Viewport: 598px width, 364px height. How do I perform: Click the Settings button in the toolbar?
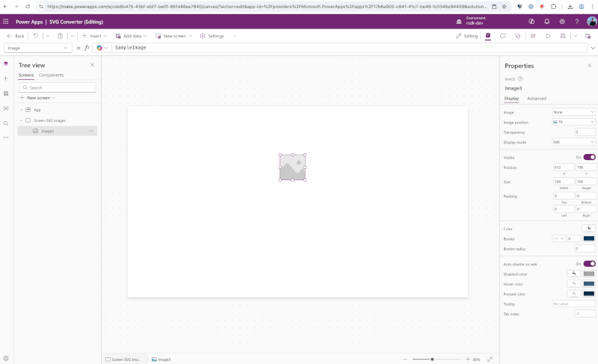pyautogui.click(x=212, y=36)
